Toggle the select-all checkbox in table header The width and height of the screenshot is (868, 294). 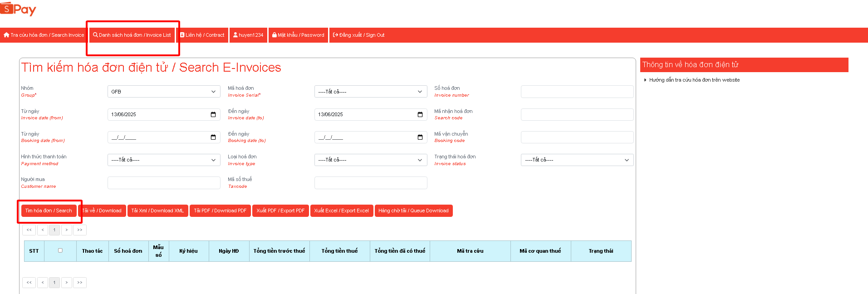[x=60, y=250]
